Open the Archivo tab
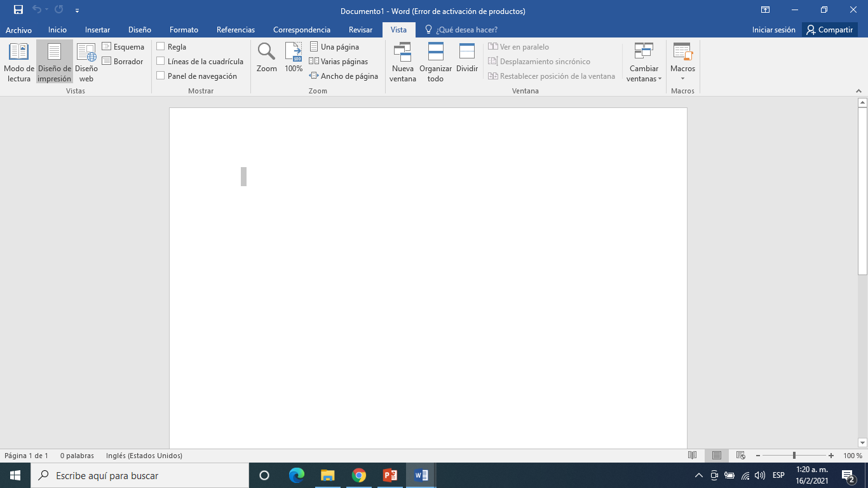This screenshot has width=868, height=488. click(x=19, y=30)
